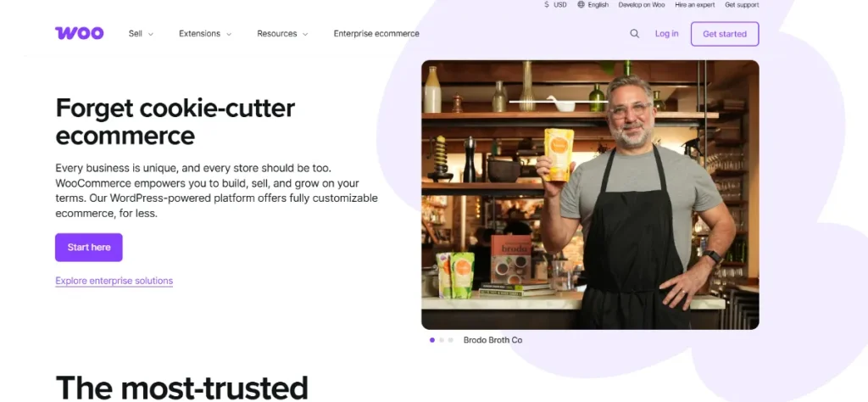The width and height of the screenshot is (868, 402).
Task: Click the Start here button
Action: [x=88, y=248]
